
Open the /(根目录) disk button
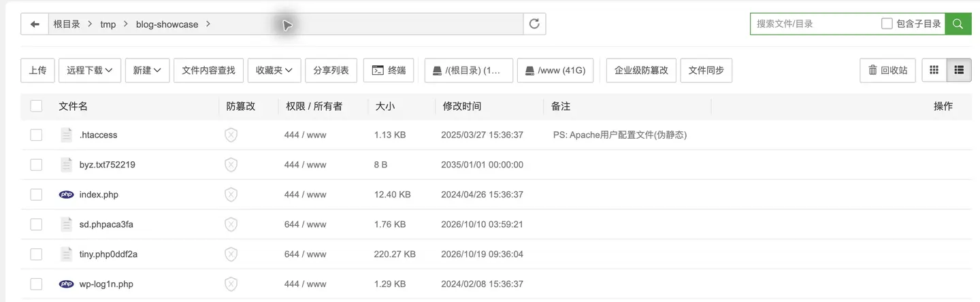click(x=469, y=70)
